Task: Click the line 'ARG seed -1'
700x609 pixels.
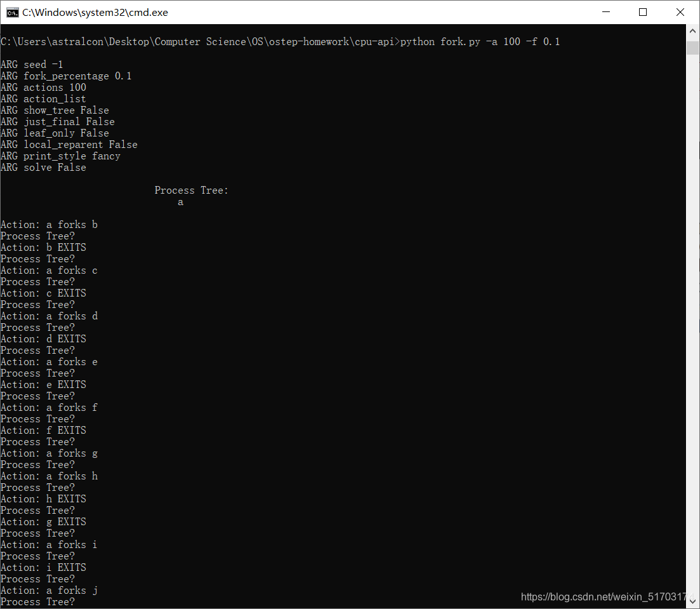Action: click(32, 64)
